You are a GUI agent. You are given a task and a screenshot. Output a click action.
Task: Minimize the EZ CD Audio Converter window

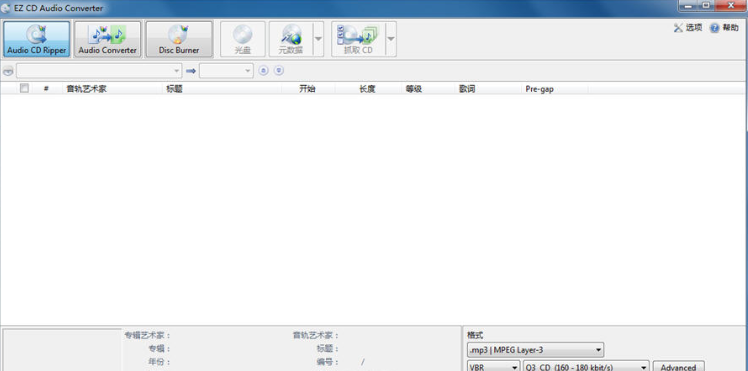tap(687, 6)
